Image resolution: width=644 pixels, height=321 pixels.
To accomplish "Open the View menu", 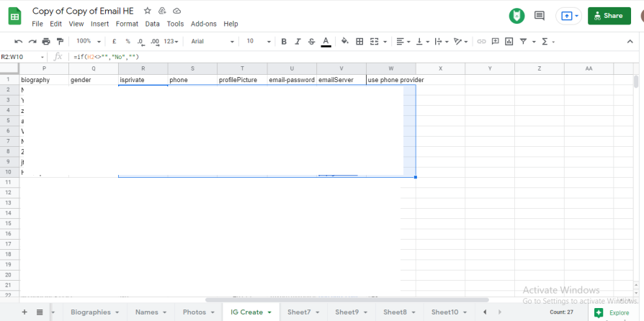I will tap(76, 24).
